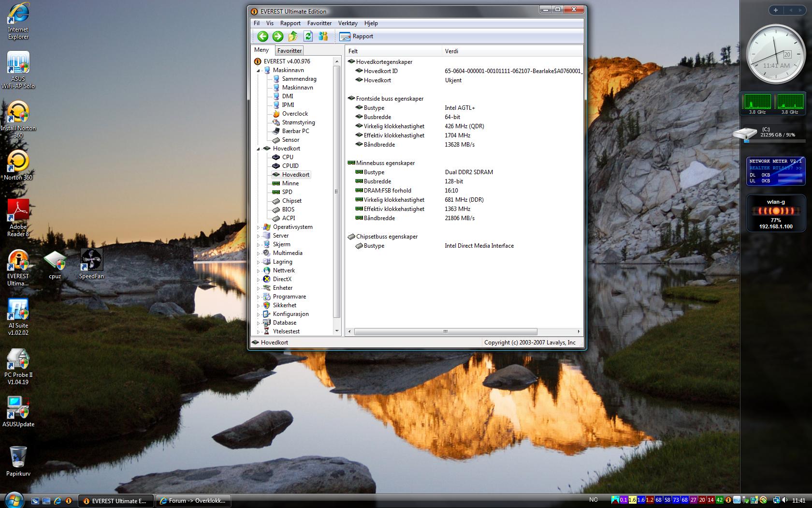The width and height of the screenshot is (812, 508).
Task: Open the Install Norton 360 desktop icon
Action: (18, 120)
